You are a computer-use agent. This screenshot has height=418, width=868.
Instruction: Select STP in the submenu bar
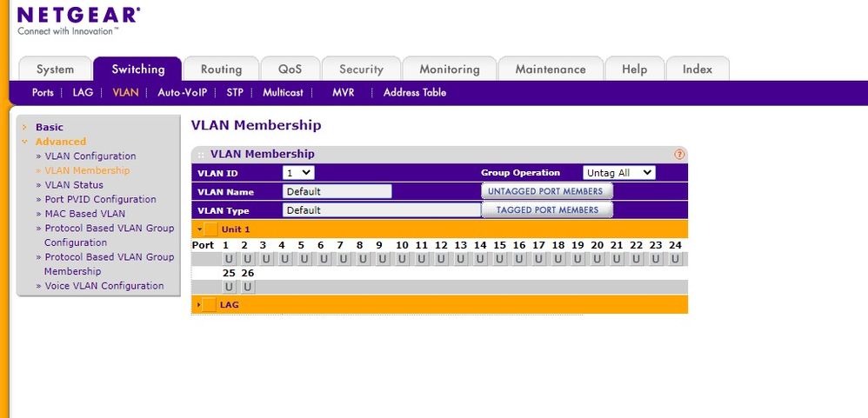[234, 92]
